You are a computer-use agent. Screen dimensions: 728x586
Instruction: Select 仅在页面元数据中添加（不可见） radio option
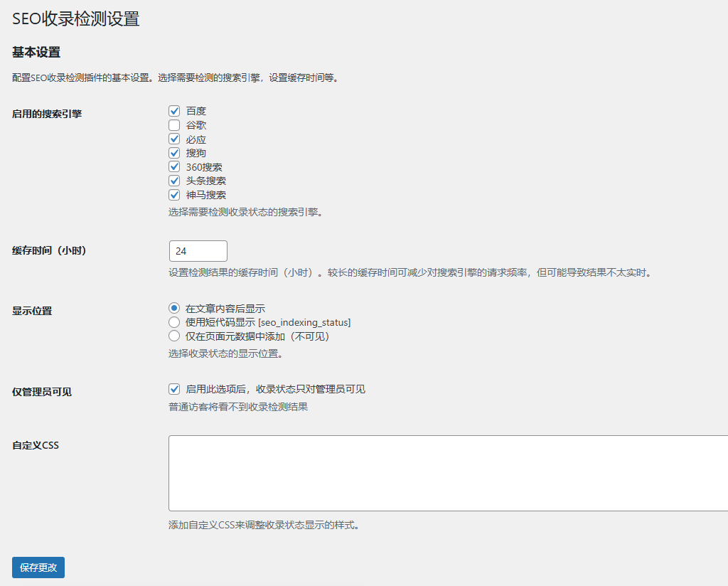coord(174,336)
